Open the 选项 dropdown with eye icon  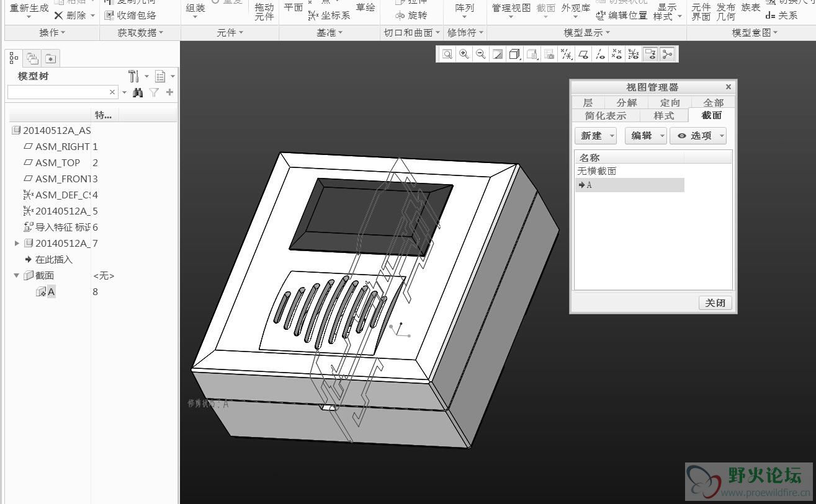(x=698, y=136)
